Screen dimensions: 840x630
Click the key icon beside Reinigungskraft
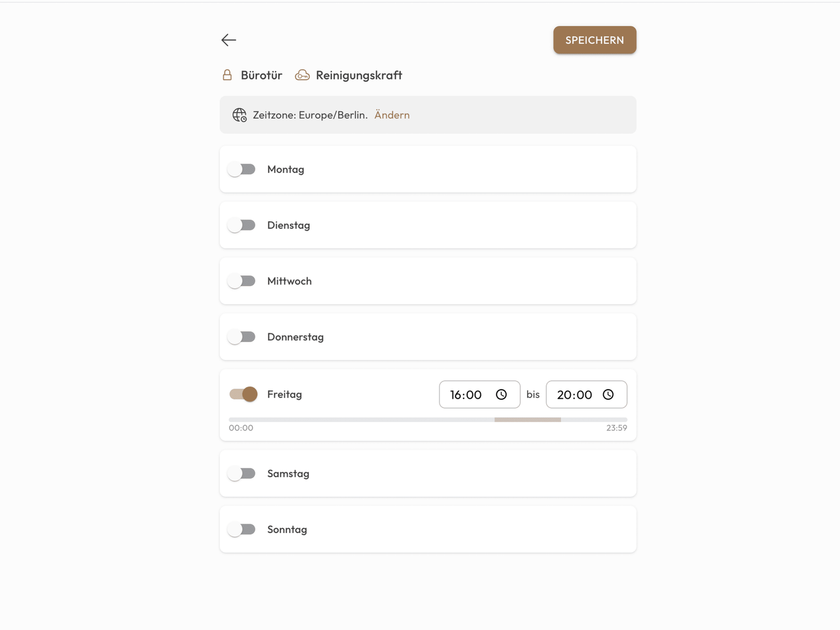pos(302,75)
